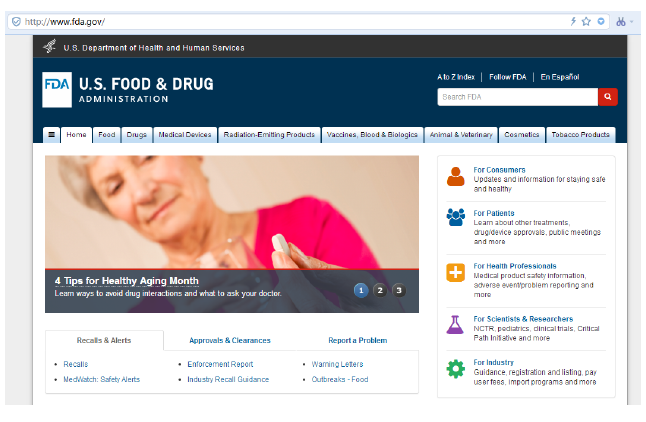Open For Scientists & Researchers heading link
Screen dimensions: 646x422
click(x=523, y=319)
